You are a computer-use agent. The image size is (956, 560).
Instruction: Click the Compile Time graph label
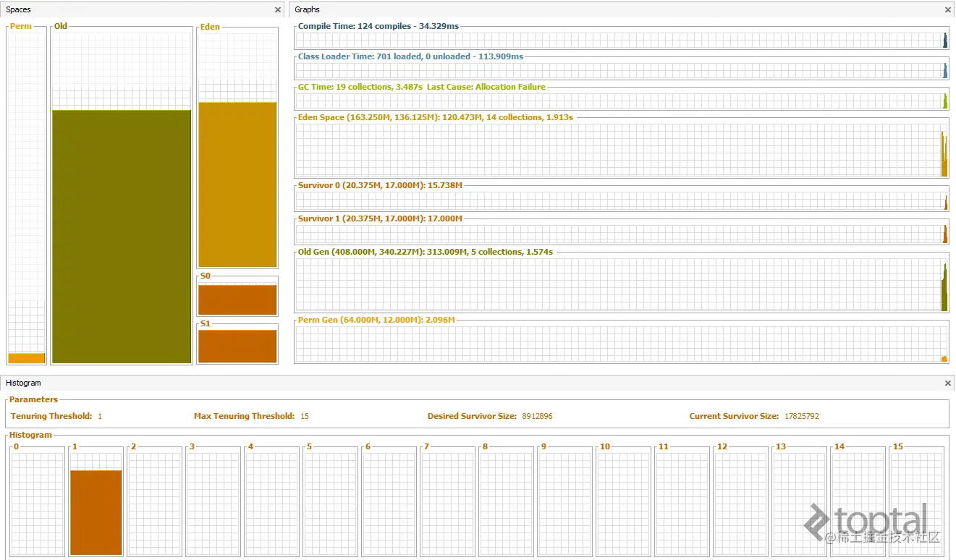(378, 26)
